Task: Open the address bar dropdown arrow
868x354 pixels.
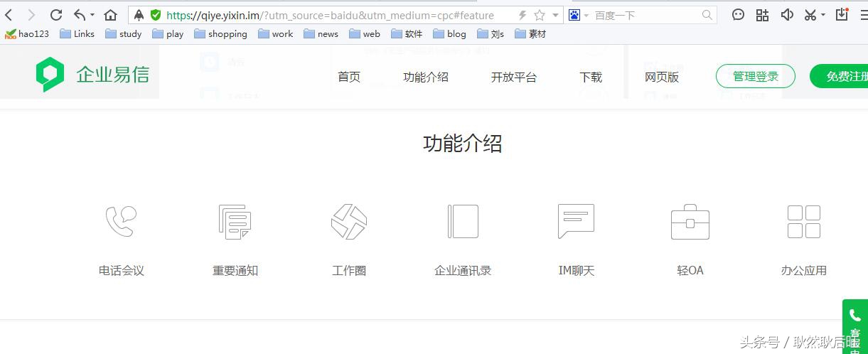Action: click(555, 15)
